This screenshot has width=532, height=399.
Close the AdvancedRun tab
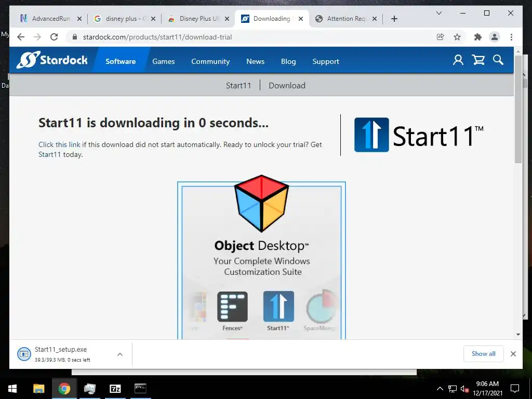(x=79, y=19)
